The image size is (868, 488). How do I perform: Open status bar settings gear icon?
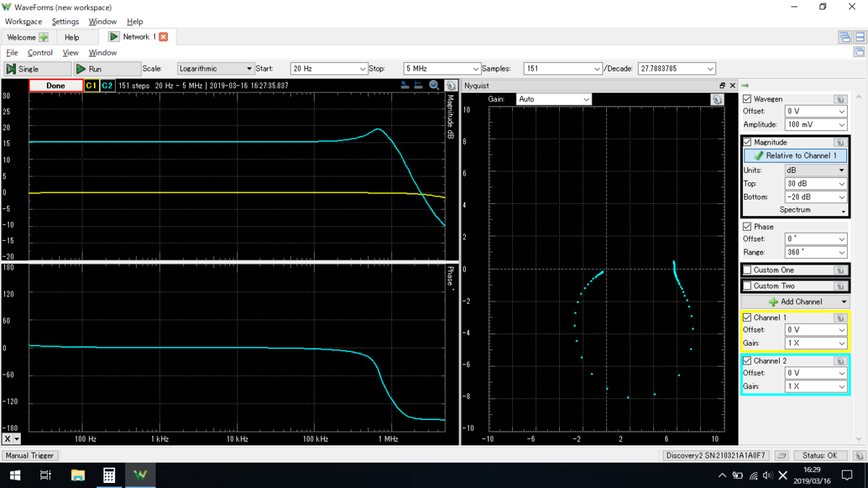click(x=859, y=455)
